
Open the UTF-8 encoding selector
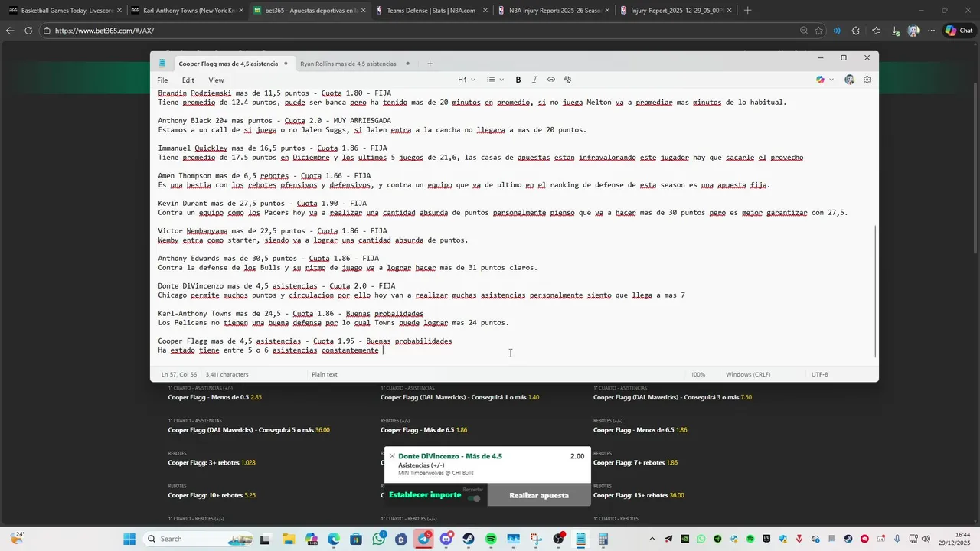click(819, 374)
